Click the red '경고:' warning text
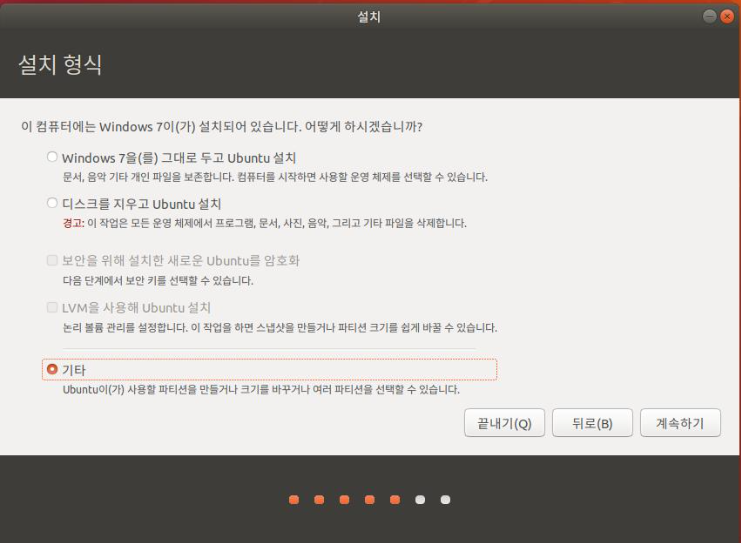This screenshot has width=741, height=543. click(73, 223)
